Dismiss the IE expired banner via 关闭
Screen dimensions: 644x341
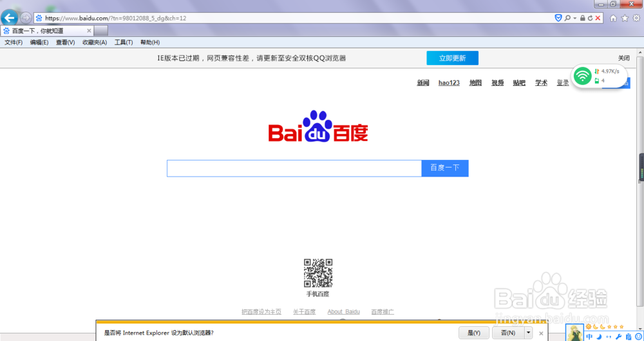(x=624, y=58)
